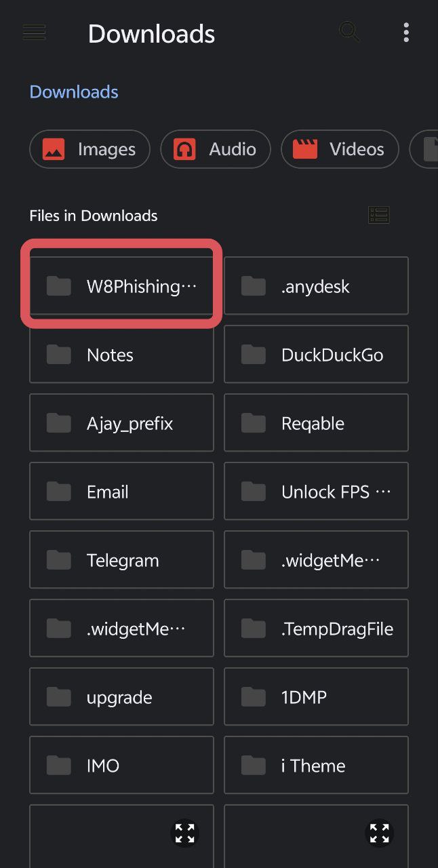Tap the search magnifier icon
The height and width of the screenshot is (868, 438).
point(349,32)
